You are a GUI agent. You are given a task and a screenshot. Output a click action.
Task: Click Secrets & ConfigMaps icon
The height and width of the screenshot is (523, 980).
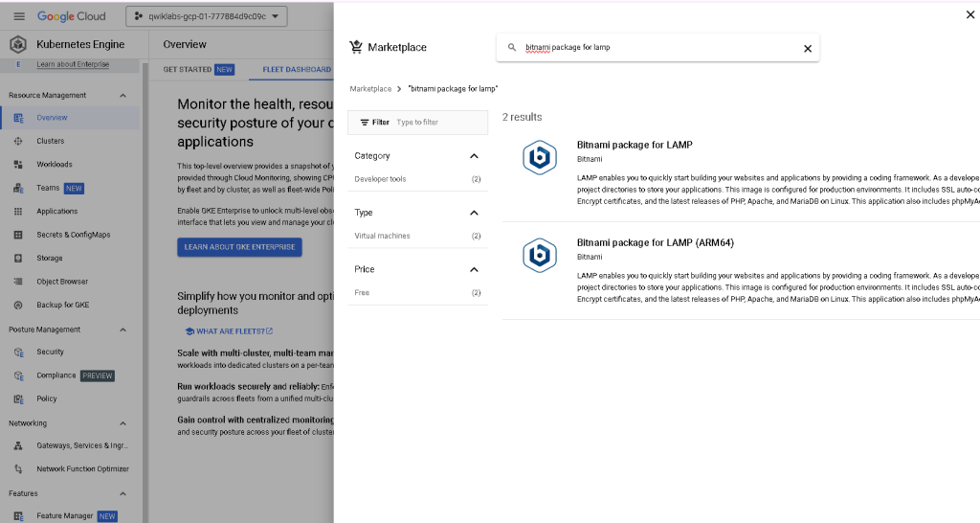tap(18, 235)
